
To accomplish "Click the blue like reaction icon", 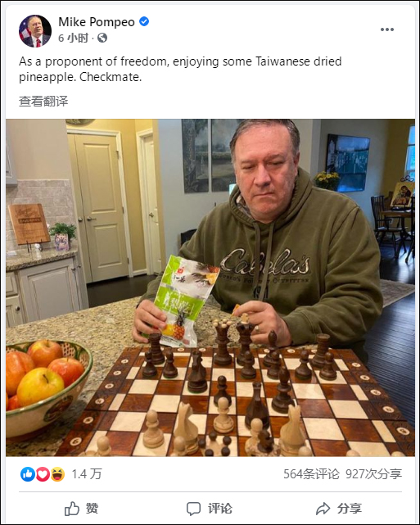I will [x=28, y=474].
